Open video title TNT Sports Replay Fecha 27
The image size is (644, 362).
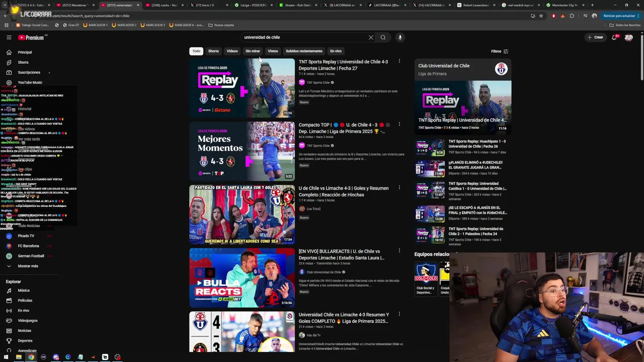click(x=343, y=65)
